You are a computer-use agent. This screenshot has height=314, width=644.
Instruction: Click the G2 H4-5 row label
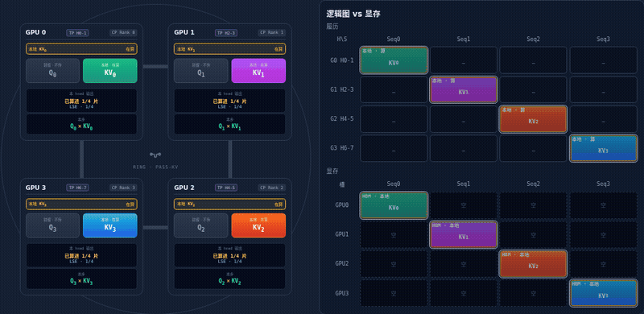coord(341,119)
